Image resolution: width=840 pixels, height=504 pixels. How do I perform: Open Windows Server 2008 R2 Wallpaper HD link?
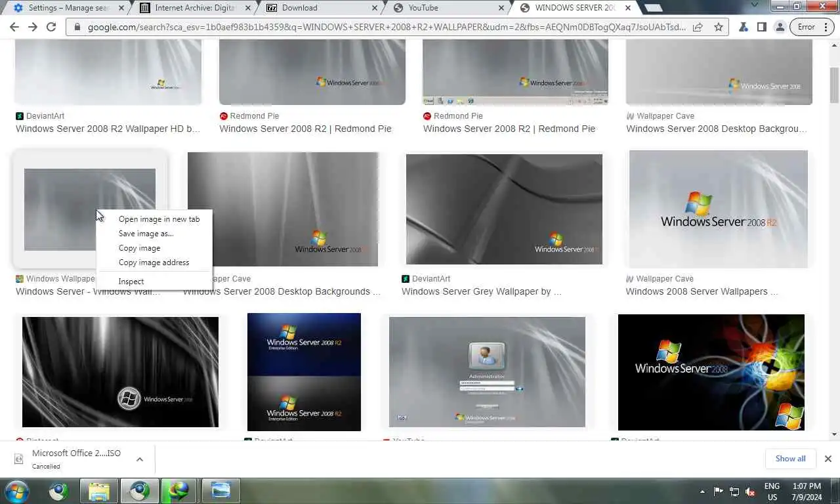108,129
